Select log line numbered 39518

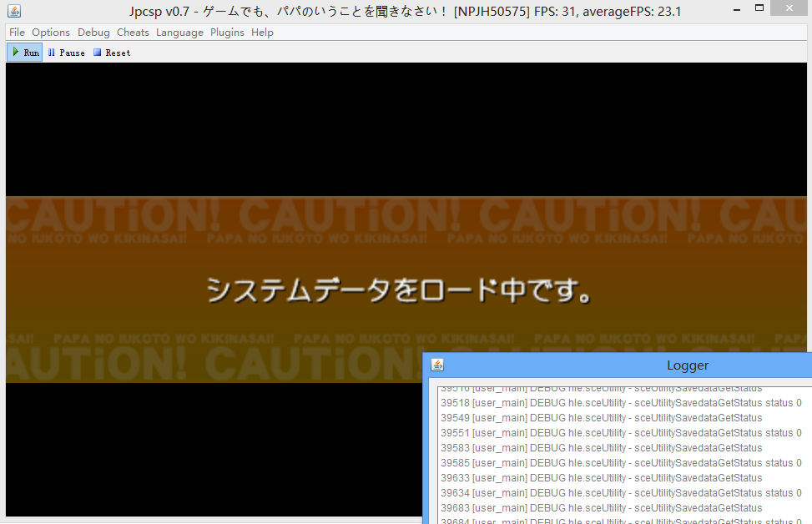[x=620, y=403]
